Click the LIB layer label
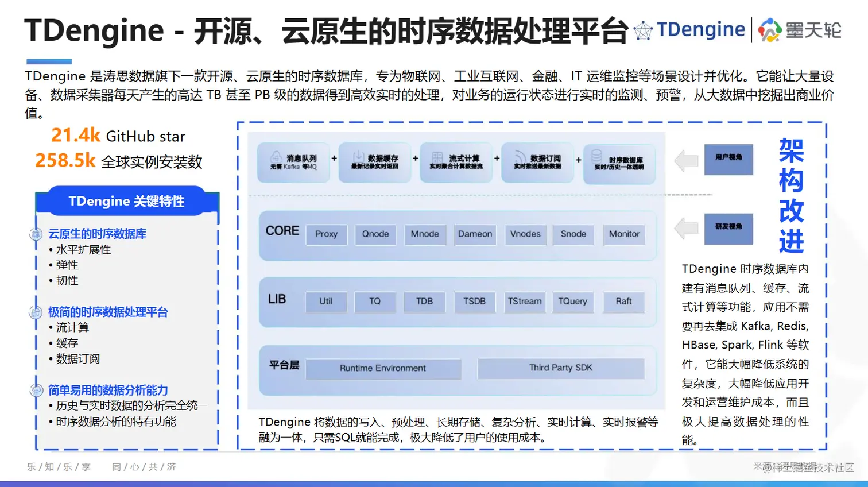This screenshot has height=487, width=868. (x=277, y=299)
